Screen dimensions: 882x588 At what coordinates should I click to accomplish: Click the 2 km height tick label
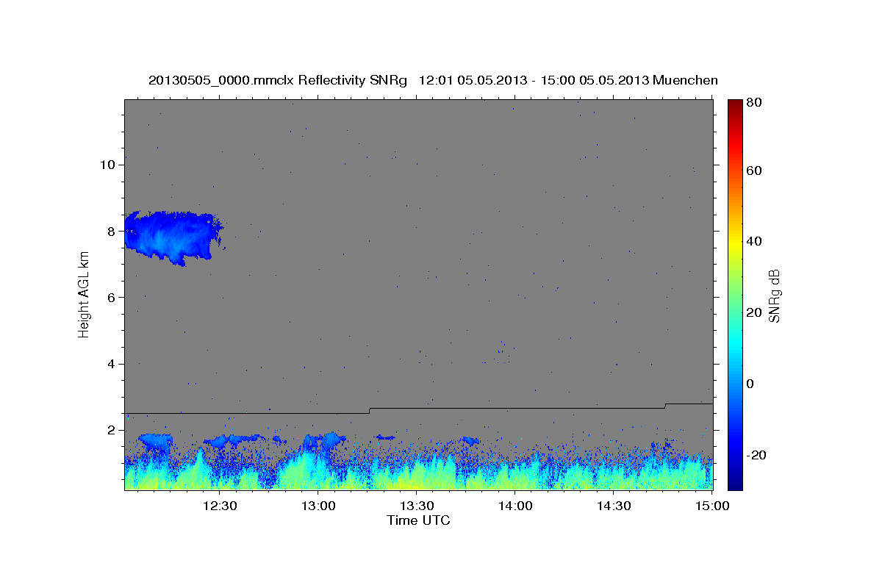pyautogui.click(x=112, y=430)
